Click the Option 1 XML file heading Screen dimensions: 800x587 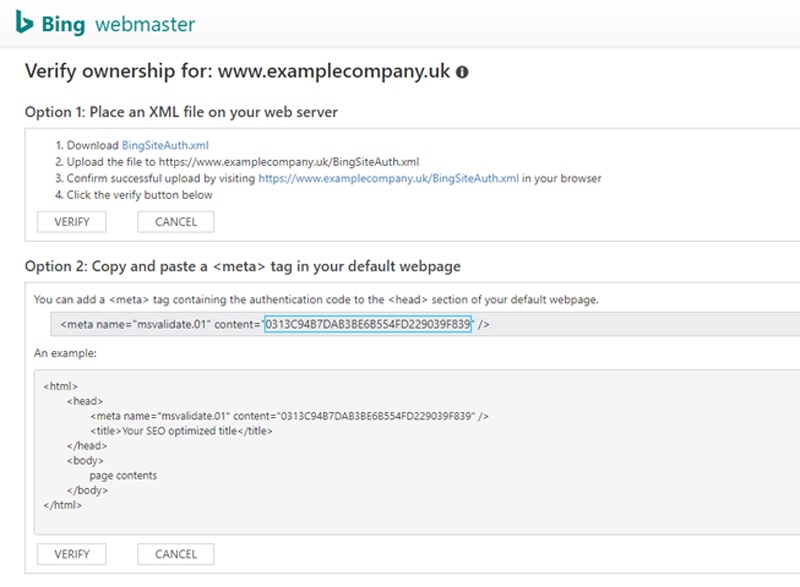[181, 112]
